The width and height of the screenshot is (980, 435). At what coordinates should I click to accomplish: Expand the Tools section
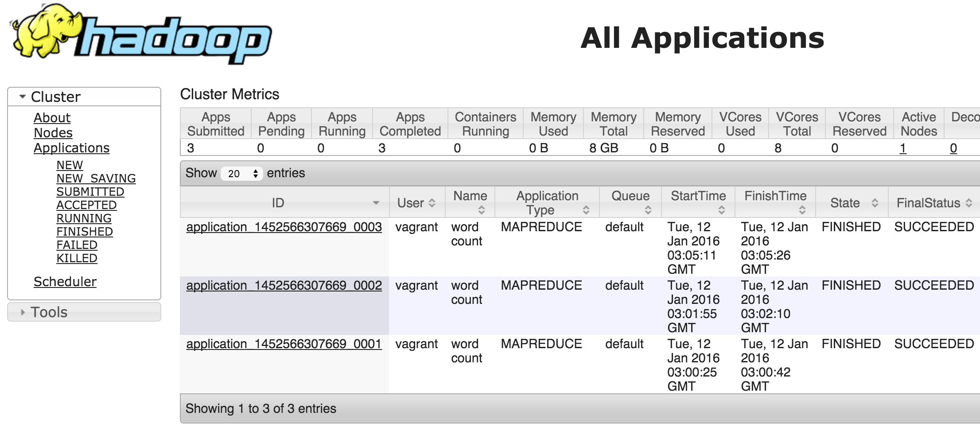click(84, 312)
